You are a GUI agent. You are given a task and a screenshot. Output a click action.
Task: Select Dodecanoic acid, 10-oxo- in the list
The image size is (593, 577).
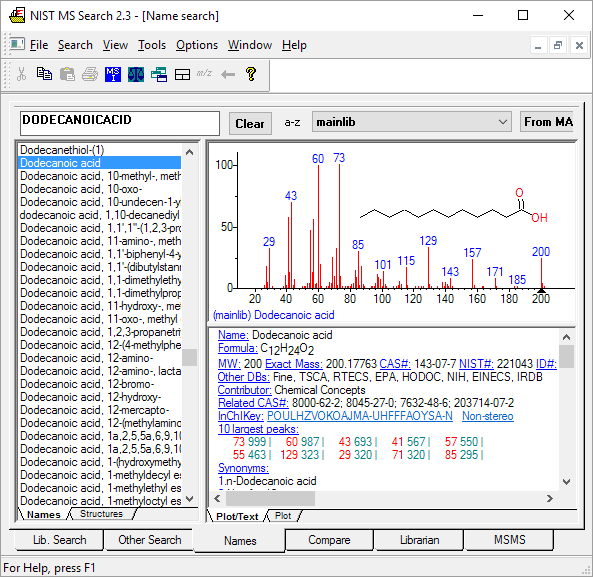(100, 189)
